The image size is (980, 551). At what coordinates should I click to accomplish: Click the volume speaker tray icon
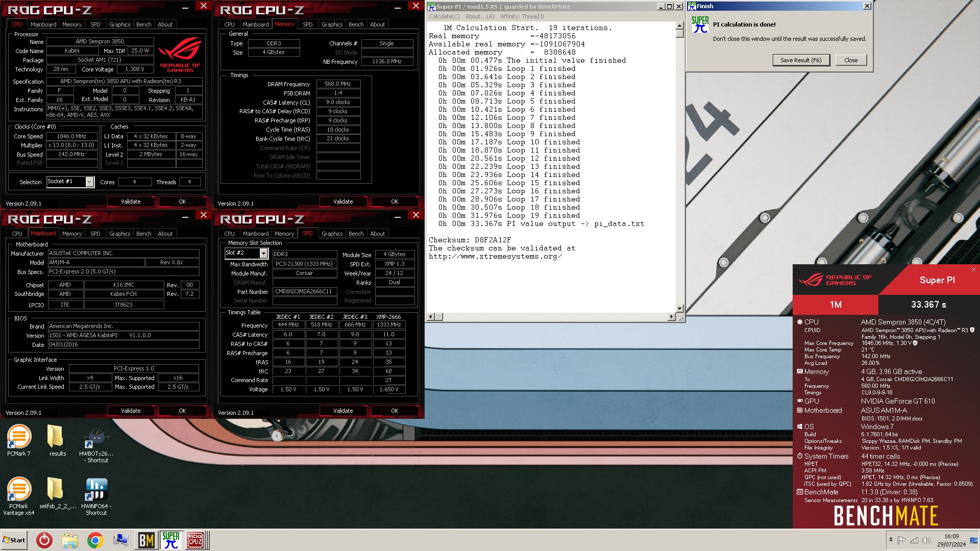tap(926, 540)
